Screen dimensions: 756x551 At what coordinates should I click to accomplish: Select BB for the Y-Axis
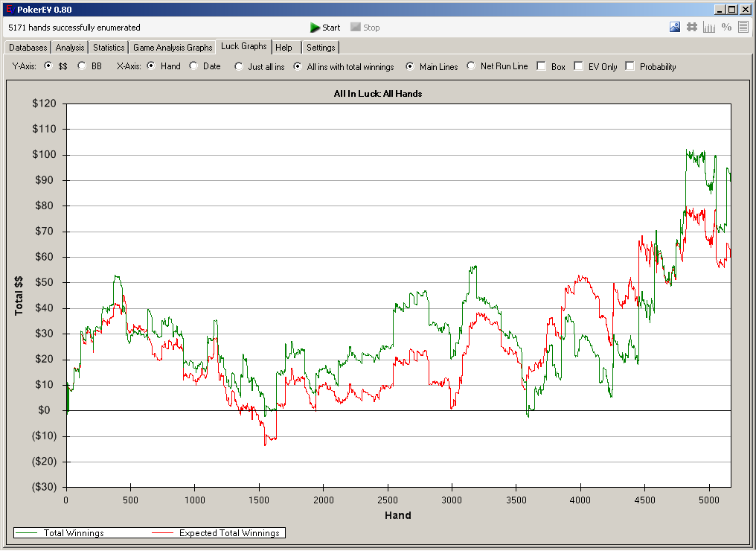pyautogui.click(x=82, y=66)
